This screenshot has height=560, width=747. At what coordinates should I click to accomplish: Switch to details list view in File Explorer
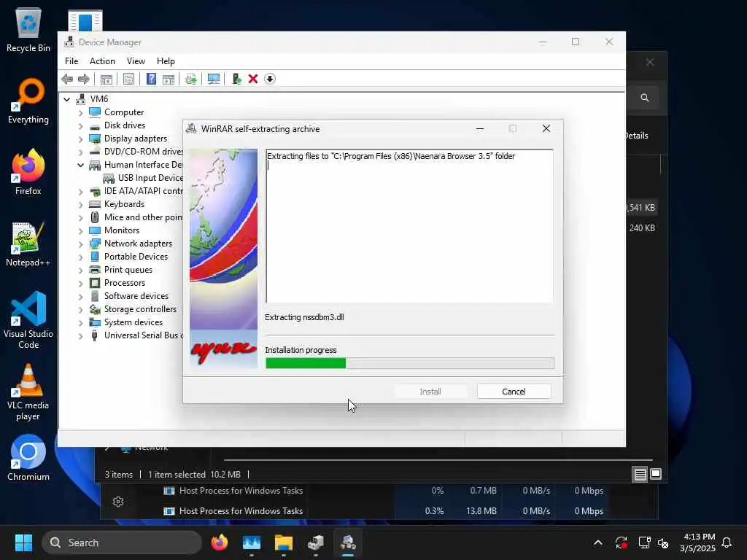tap(640, 474)
